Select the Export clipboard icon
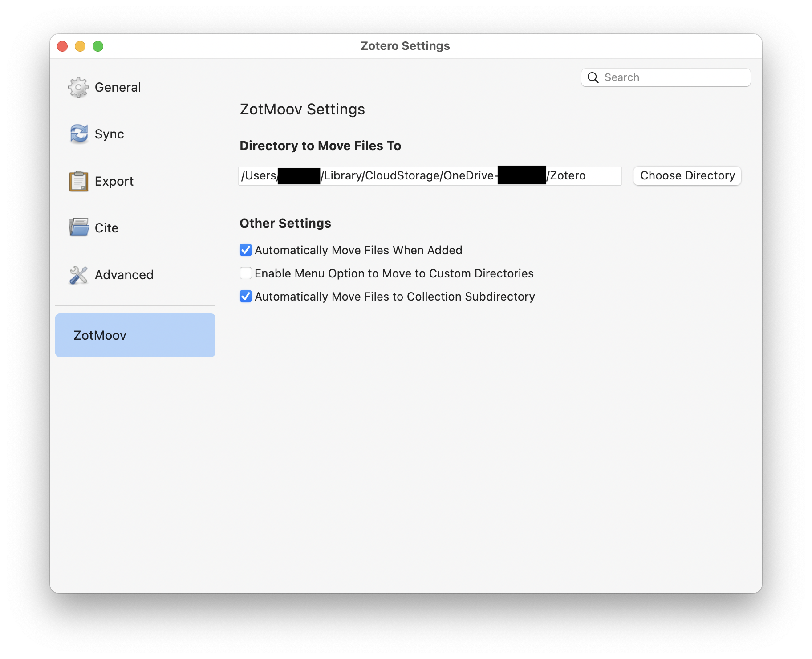The image size is (812, 659). click(x=79, y=181)
